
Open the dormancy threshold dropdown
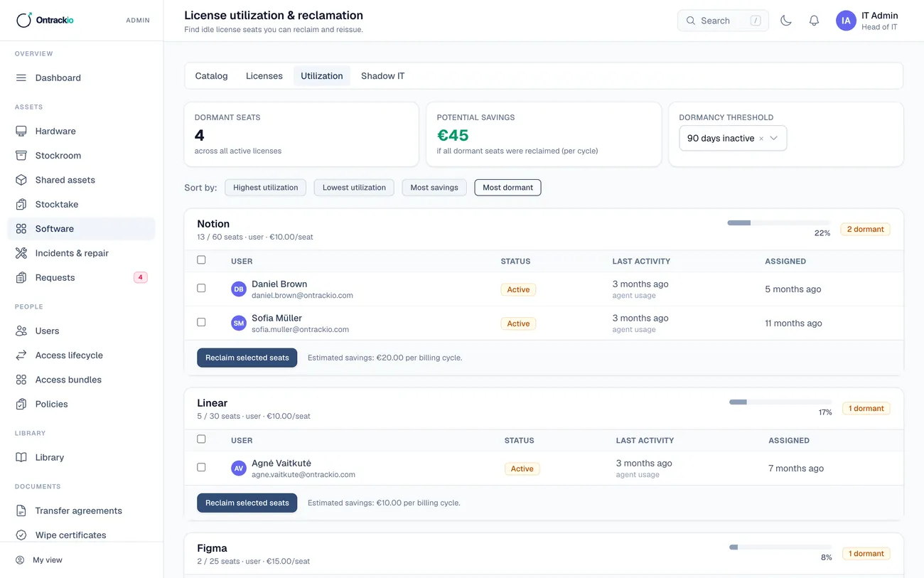click(x=733, y=139)
